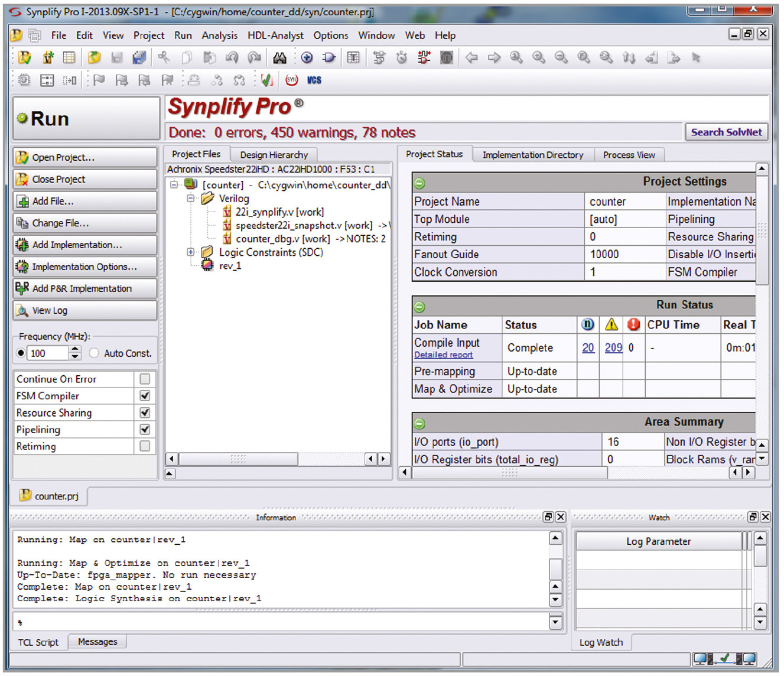The height and width of the screenshot is (676, 784).
Task: Open the Detailed report link
Action: pos(443,355)
